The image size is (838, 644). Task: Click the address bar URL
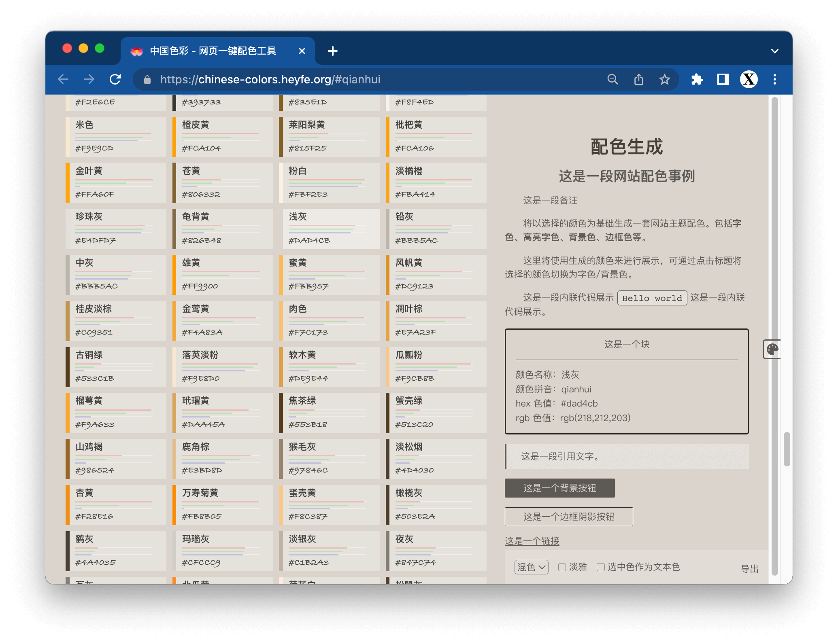(270, 79)
